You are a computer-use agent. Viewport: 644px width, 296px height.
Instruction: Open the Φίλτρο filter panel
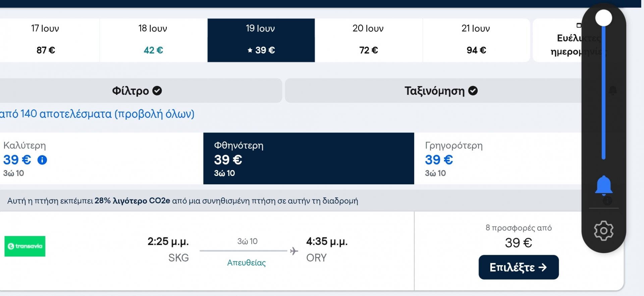pyautogui.click(x=140, y=91)
